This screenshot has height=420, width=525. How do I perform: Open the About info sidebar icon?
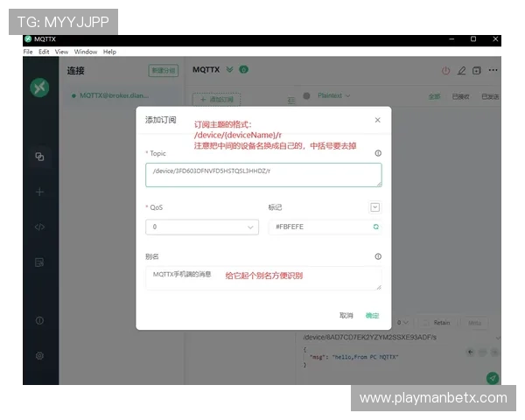point(39,320)
